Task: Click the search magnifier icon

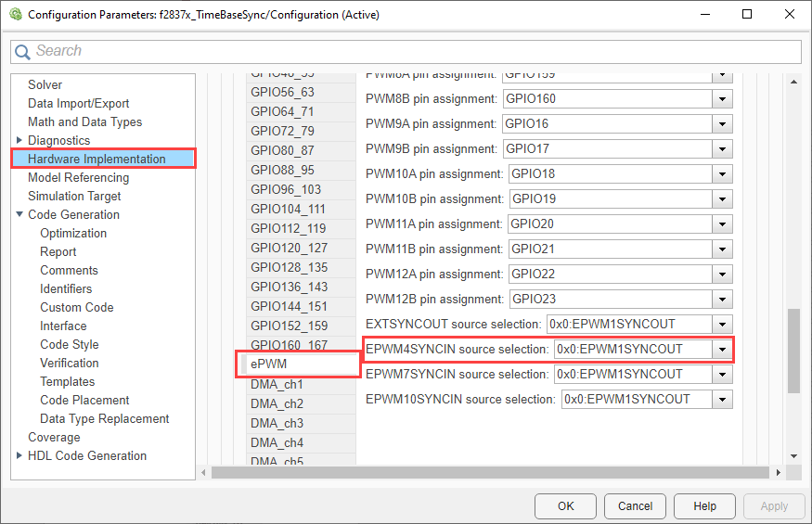Action: (x=22, y=52)
